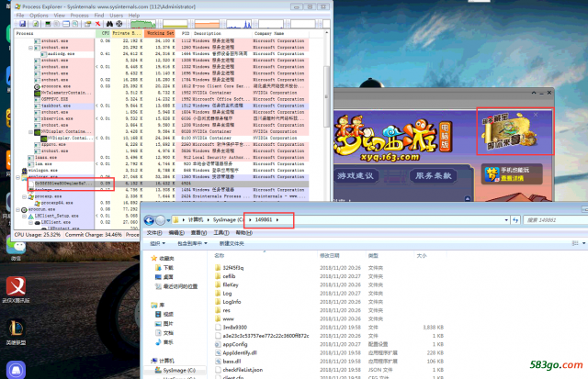The height and width of the screenshot is (379, 588).
Task: Open System Information from Process Explorer toolbar
Action: tap(48, 24)
